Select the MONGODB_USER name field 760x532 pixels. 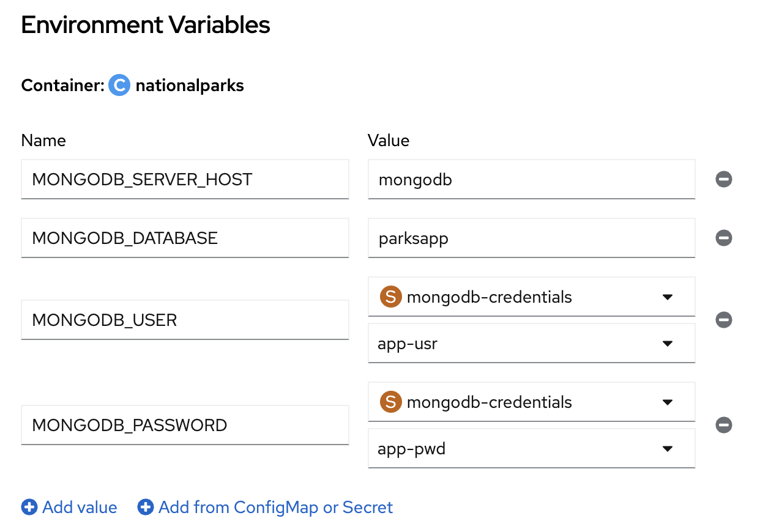click(x=185, y=320)
